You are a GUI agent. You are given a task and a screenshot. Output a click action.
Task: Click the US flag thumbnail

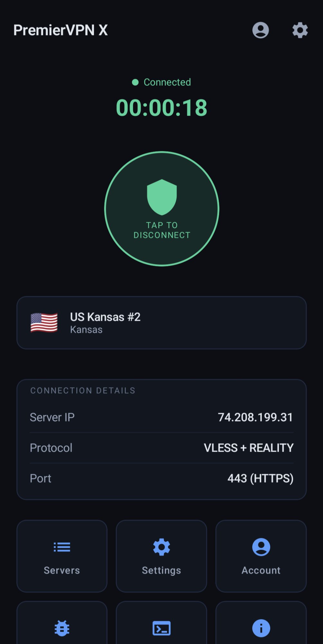click(x=44, y=322)
